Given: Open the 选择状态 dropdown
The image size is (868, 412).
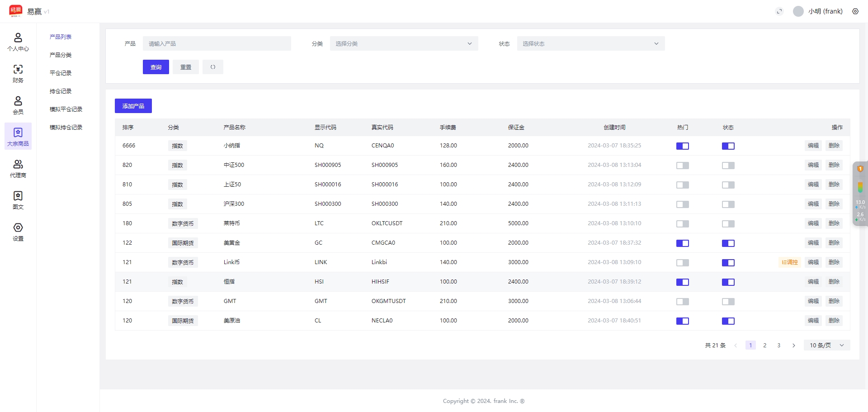Looking at the screenshot, I should [591, 43].
